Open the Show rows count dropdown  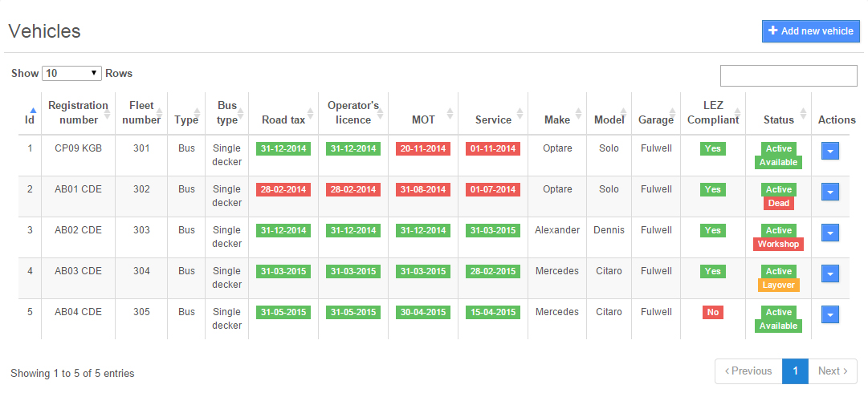[71, 73]
